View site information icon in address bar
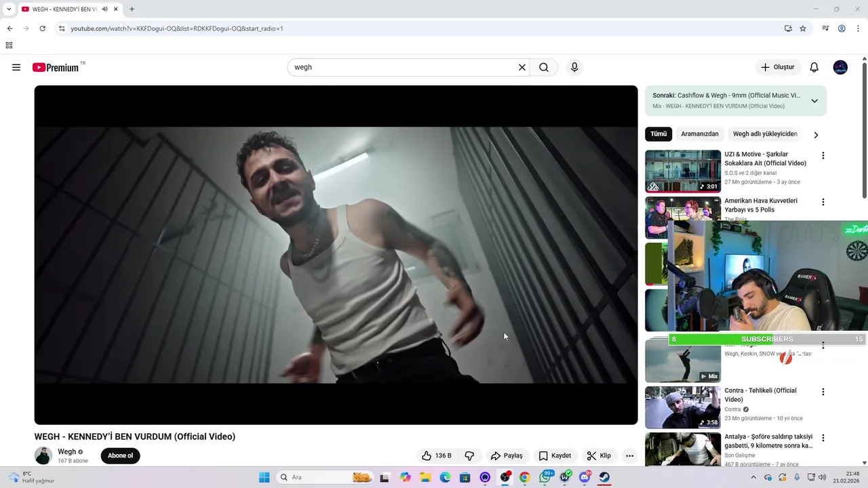This screenshot has width=868, height=488. [x=62, y=28]
